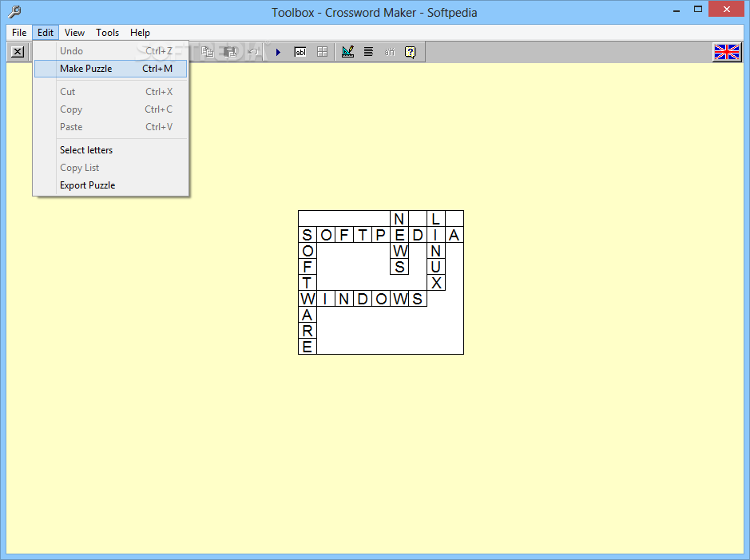Click the disabled Cut menu entry
This screenshot has width=750, height=560.
110,91
